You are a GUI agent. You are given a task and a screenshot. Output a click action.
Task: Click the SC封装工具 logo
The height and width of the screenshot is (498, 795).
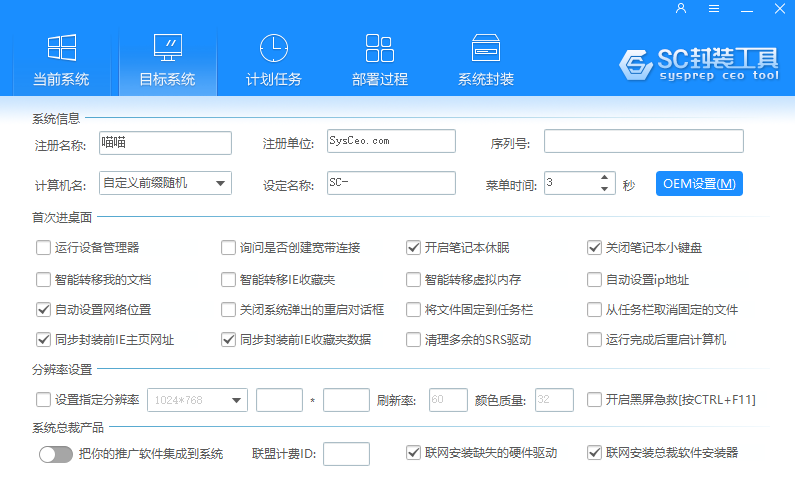698,62
